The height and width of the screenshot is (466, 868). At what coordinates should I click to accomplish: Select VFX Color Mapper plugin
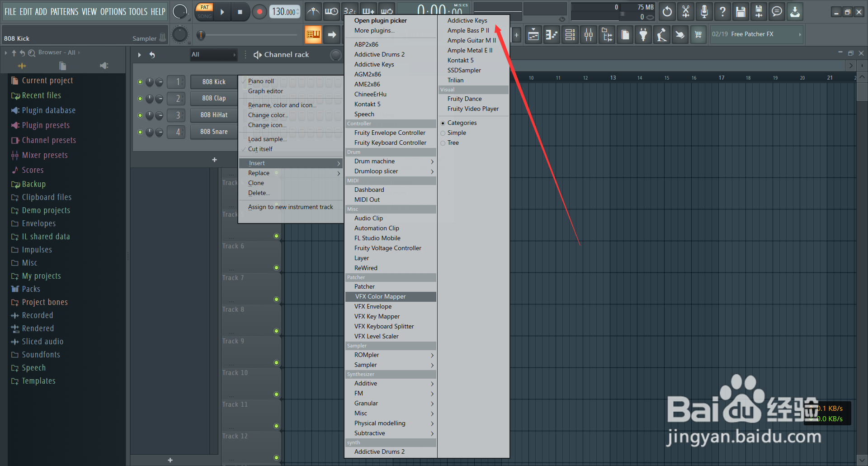[x=391, y=297]
